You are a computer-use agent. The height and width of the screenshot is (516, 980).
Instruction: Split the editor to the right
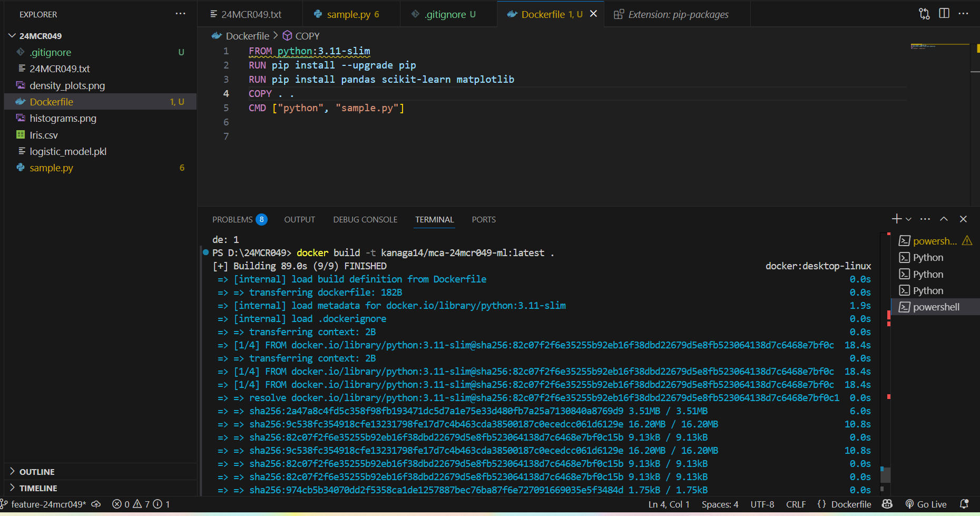click(x=944, y=14)
